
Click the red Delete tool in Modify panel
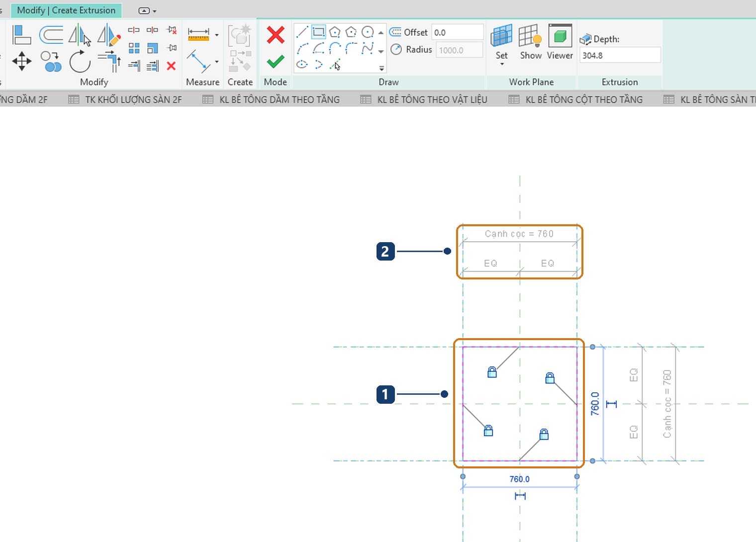[171, 66]
